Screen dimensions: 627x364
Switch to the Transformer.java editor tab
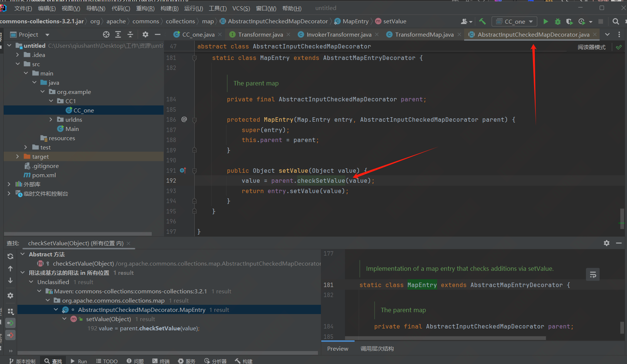(260, 34)
